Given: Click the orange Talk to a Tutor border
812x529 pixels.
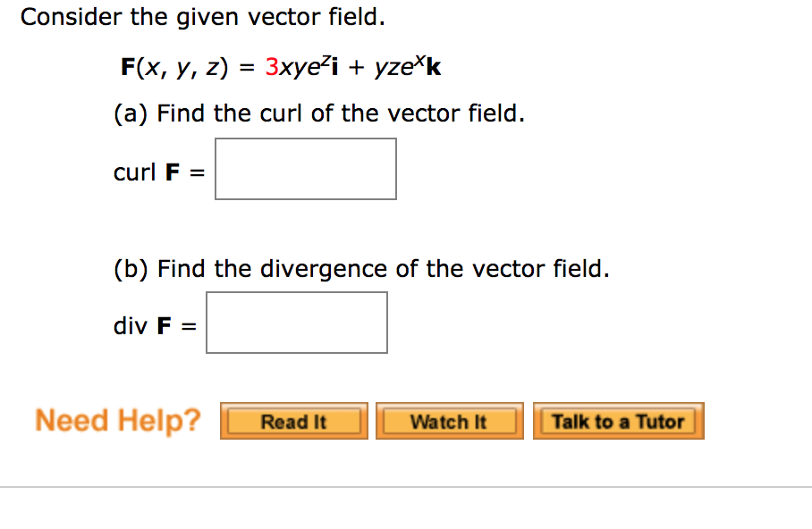Looking at the screenshot, I should pos(618,404).
